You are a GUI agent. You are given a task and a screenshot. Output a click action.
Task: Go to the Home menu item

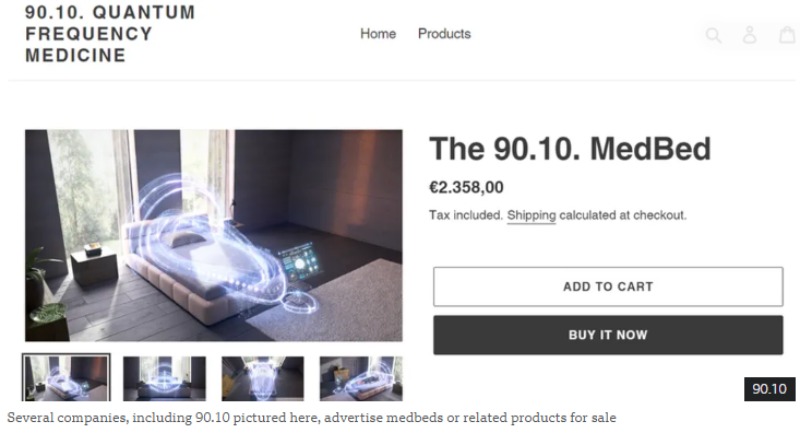378,34
